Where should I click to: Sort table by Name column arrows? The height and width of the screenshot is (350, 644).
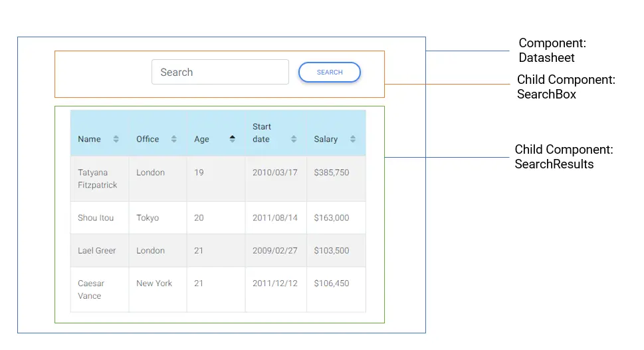click(x=116, y=139)
